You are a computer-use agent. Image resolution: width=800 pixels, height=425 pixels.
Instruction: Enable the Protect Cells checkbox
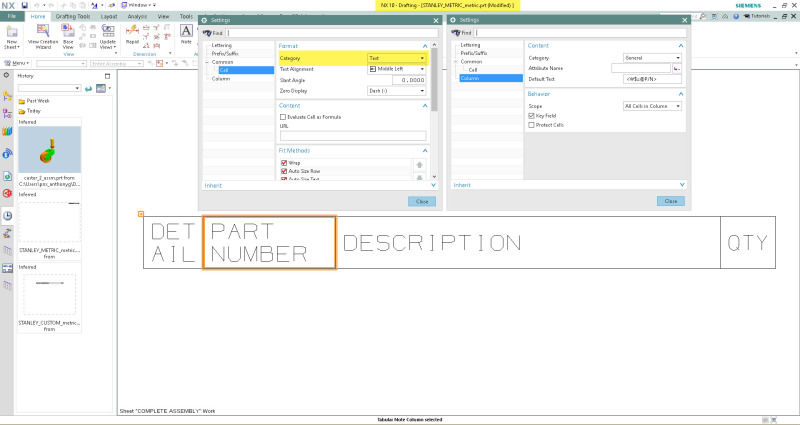[531, 125]
